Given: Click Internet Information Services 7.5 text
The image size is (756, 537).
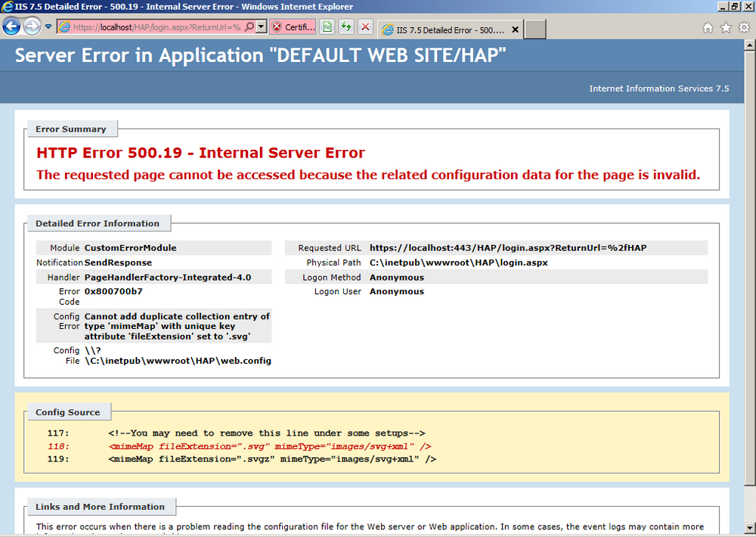Looking at the screenshot, I should coord(658,88).
